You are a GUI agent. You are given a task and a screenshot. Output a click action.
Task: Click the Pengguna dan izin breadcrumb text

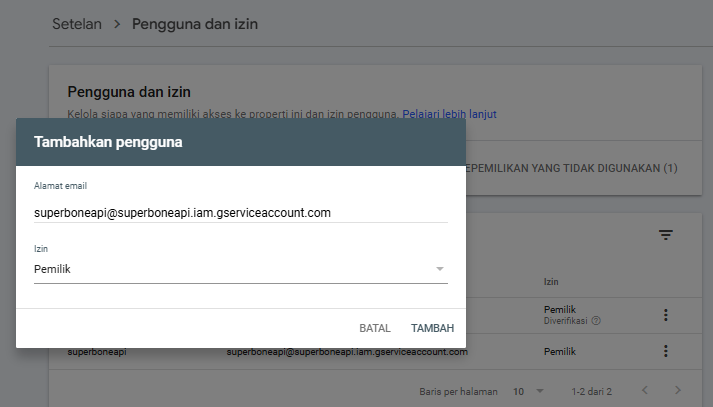(195, 24)
